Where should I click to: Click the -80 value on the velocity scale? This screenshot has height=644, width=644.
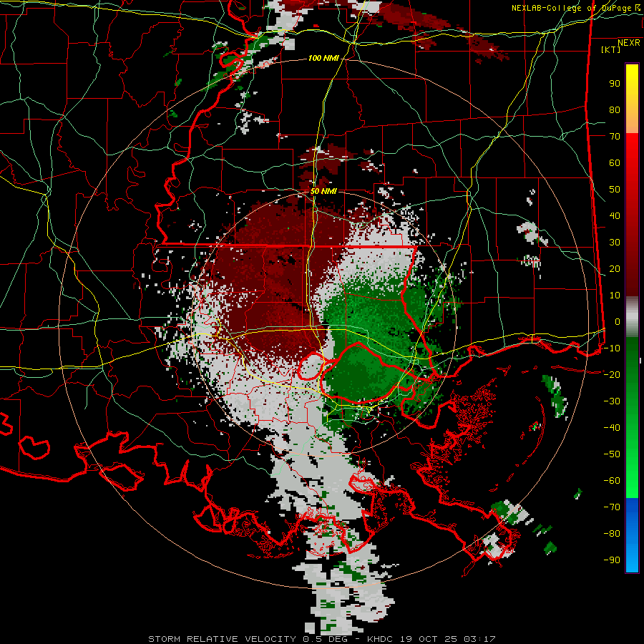pyautogui.click(x=612, y=534)
